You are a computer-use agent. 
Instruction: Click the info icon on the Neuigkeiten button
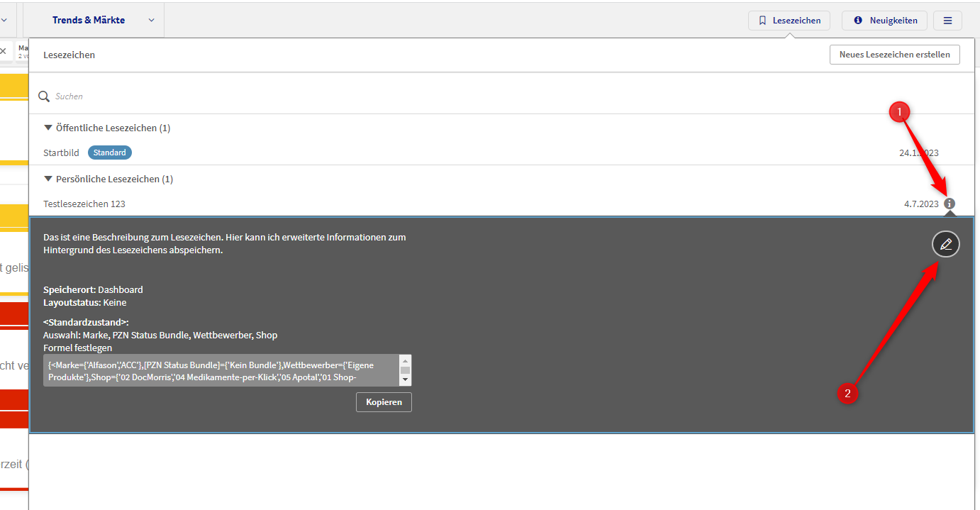click(x=858, y=21)
